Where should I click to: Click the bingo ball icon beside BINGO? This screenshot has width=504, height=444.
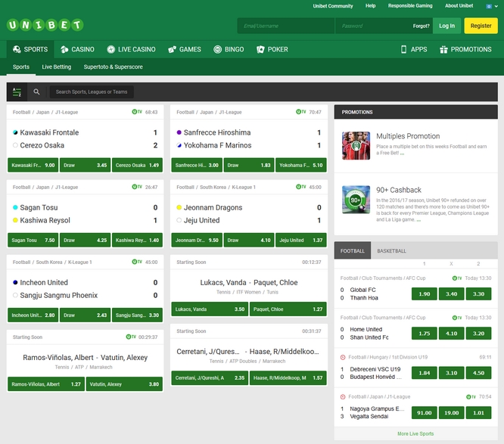pyautogui.click(x=218, y=49)
